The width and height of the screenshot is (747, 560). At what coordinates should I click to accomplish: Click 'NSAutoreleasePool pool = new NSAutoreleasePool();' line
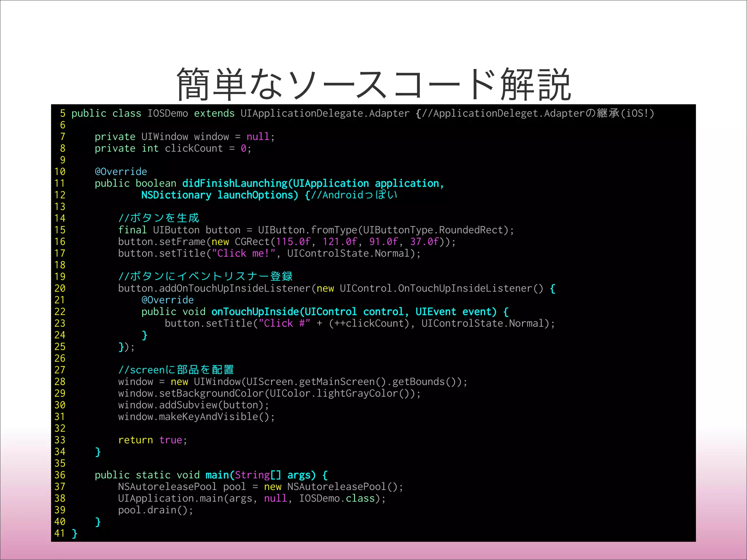260,487
